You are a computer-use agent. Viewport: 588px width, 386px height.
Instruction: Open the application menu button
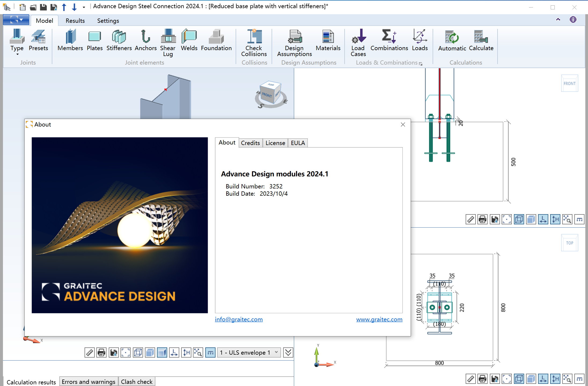16,20
